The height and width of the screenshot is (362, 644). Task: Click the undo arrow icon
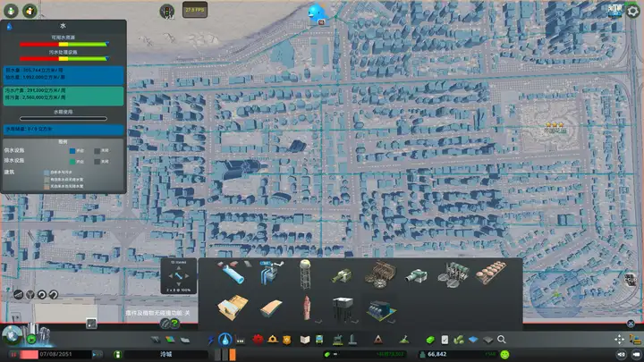coord(42,294)
